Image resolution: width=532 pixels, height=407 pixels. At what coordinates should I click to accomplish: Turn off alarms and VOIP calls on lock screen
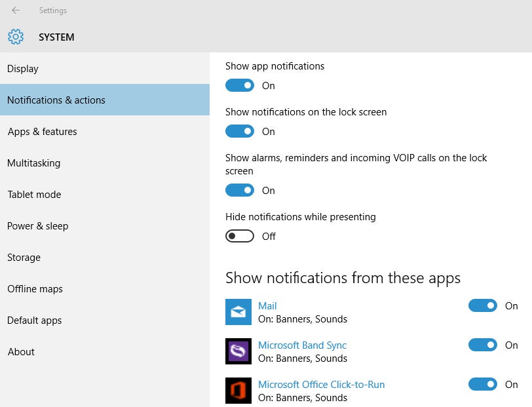pyautogui.click(x=240, y=190)
